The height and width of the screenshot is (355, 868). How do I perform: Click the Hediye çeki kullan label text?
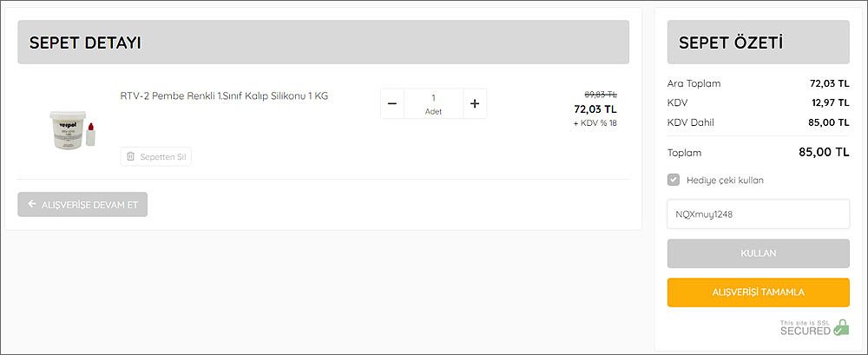coord(725,181)
